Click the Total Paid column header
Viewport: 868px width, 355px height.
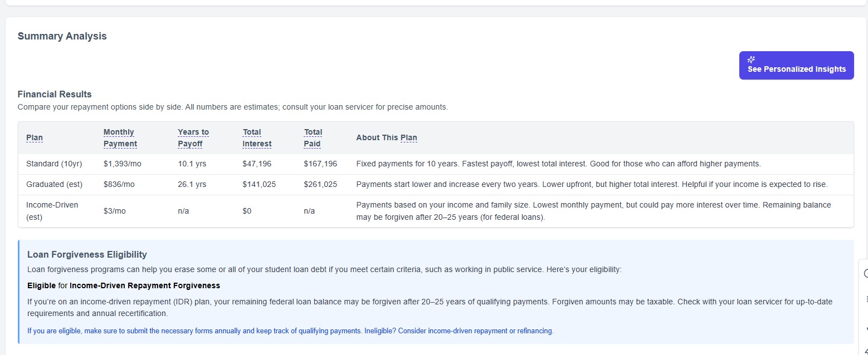click(313, 137)
